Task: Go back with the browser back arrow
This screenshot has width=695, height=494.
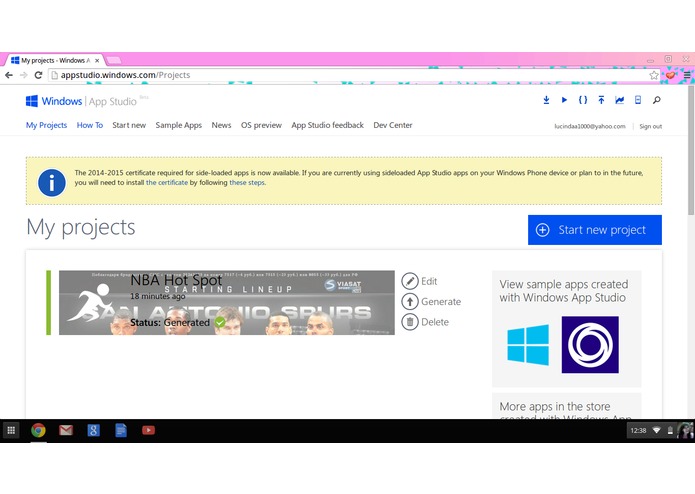Action: tap(9, 75)
